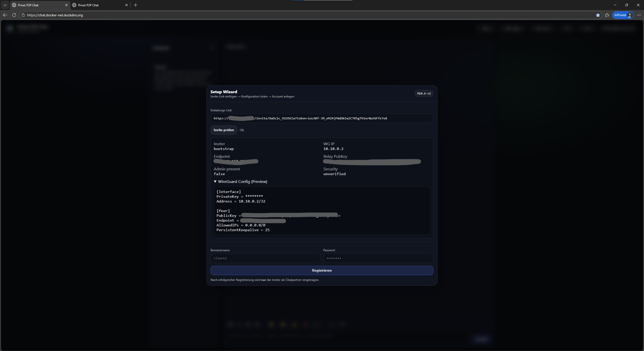Click the page reload icon
644x351 pixels.
coord(14,15)
